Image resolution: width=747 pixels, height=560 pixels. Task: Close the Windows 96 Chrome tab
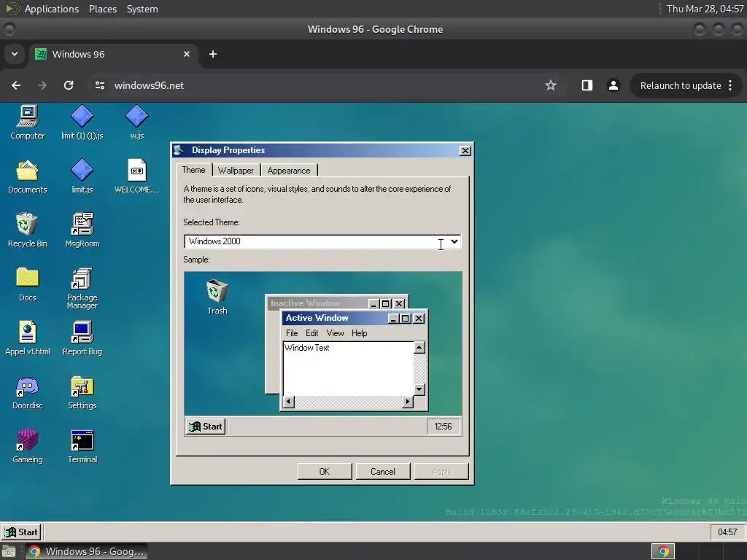(187, 54)
